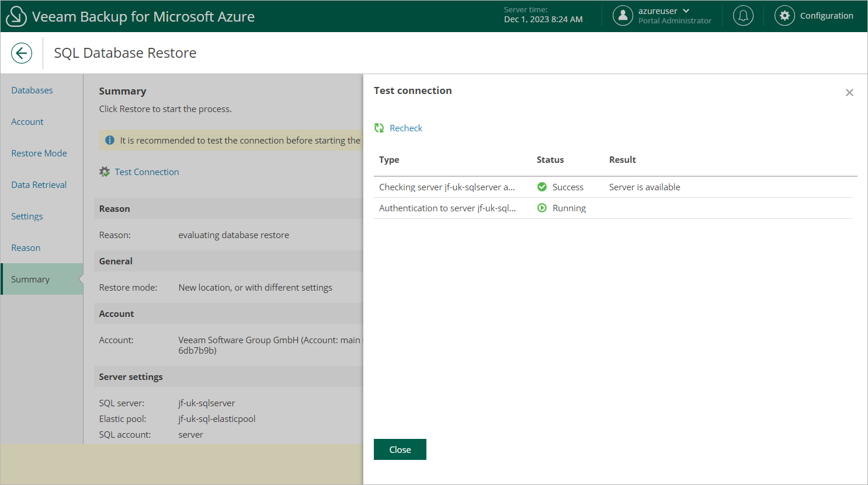Click the Type column header

pos(389,160)
